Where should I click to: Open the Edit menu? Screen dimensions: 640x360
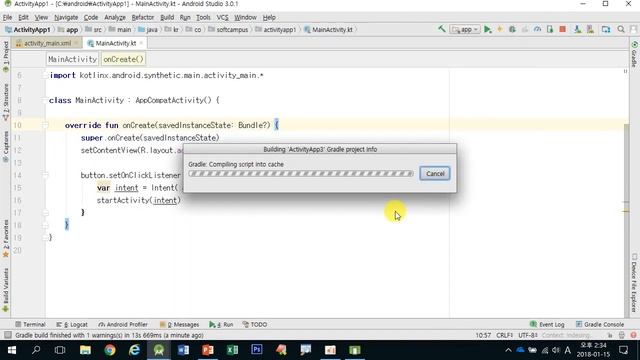pyautogui.click(x=23, y=17)
